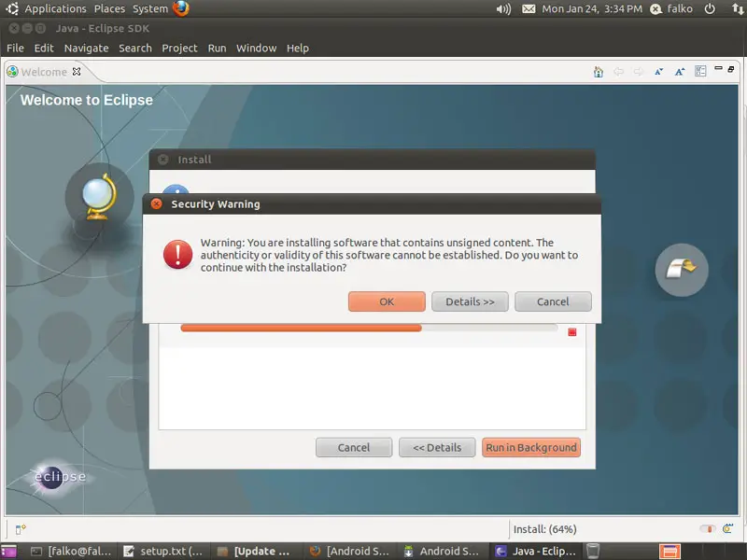This screenshot has height=560, width=747.
Task: Click the small progress indicator in status bar
Action: [708, 529]
